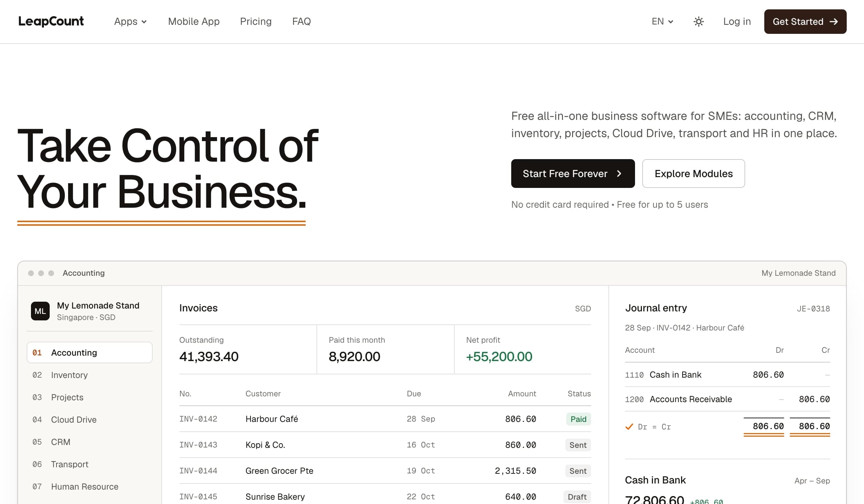This screenshot has height=504, width=864.
Task: Open the FAQ page
Action: click(x=301, y=22)
